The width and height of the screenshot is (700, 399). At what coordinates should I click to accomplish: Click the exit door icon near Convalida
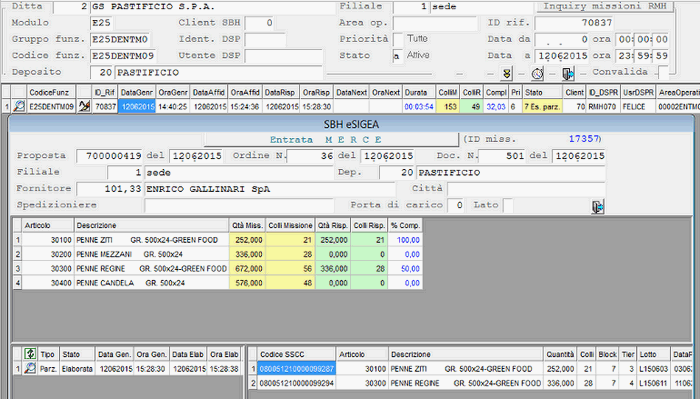pos(568,74)
